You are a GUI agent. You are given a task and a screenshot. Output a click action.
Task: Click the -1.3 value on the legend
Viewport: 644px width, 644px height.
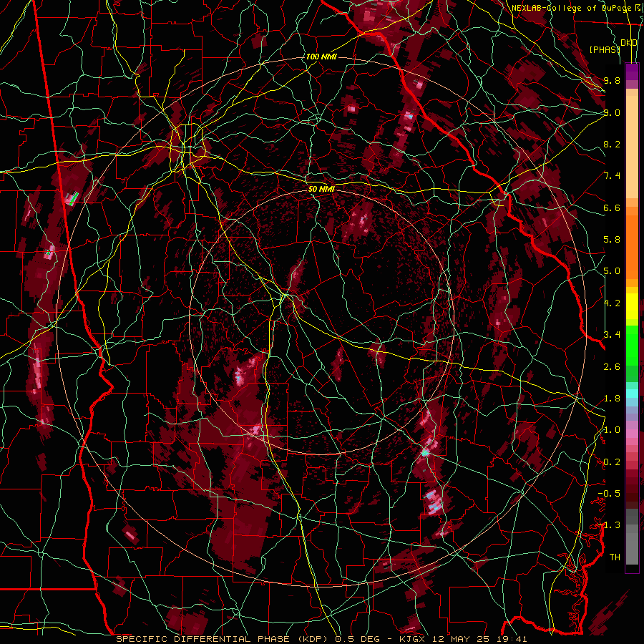click(609, 525)
